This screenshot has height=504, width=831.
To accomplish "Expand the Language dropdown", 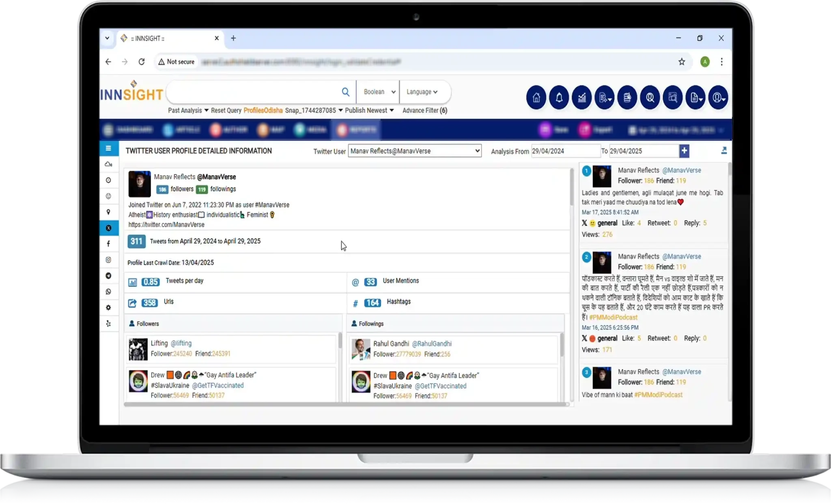I will click(422, 92).
